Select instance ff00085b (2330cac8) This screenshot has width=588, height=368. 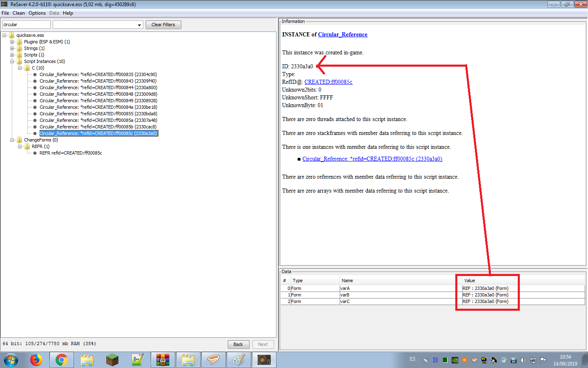(98, 127)
